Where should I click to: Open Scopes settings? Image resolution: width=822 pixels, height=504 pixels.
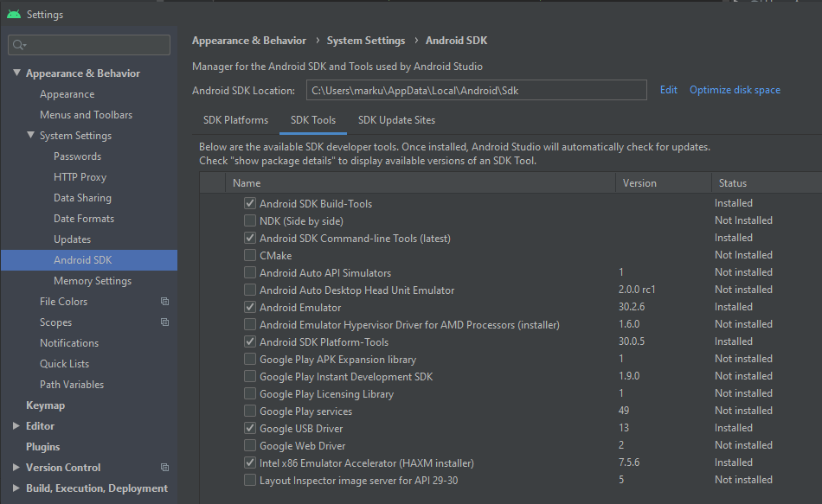point(55,322)
